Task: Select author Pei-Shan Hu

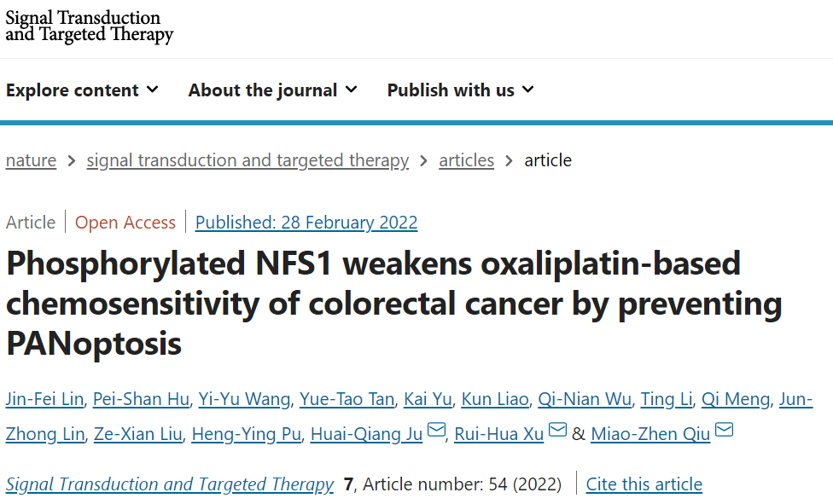Action: (x=141, y=399)
